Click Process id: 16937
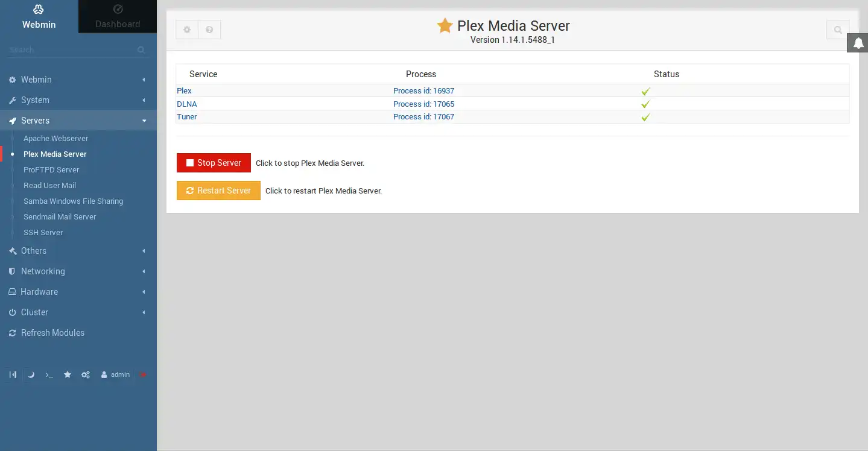Screen dimensions: 868x451 pyautogui.click(x=423, y=91)
